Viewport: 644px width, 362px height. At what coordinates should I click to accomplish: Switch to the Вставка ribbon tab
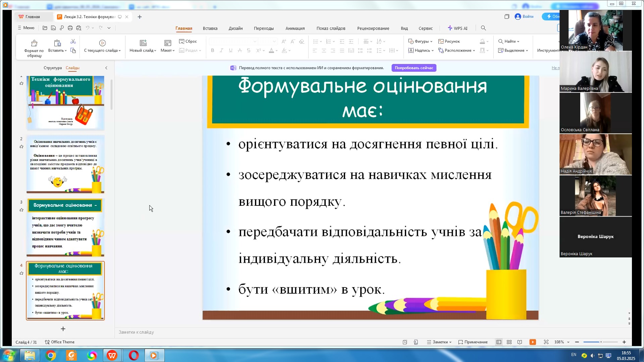[210, 28]
